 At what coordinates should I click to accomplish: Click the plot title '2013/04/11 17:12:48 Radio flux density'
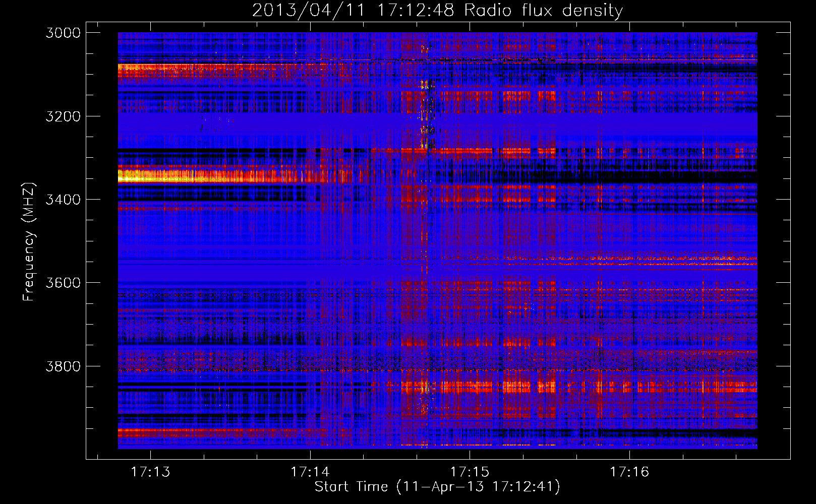(x=437, y=11)
